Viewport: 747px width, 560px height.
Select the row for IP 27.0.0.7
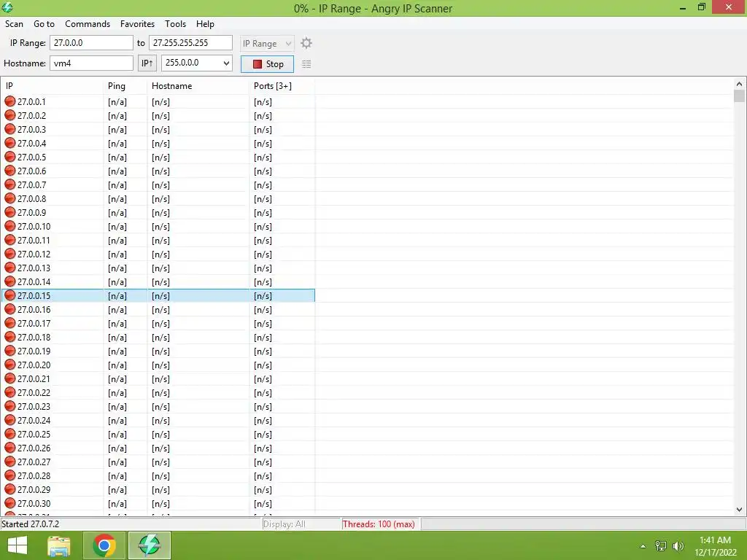[158, 184]
